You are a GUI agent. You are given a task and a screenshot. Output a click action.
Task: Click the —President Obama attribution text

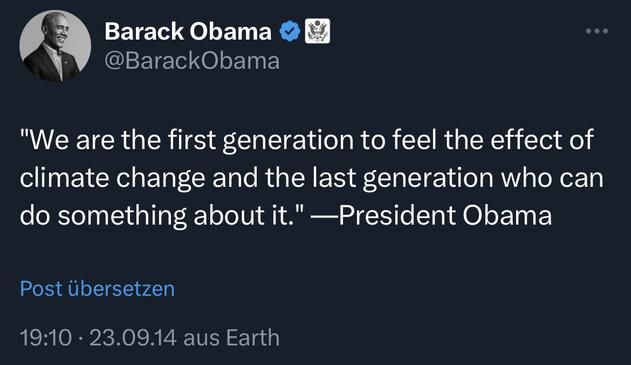point(431,215)
